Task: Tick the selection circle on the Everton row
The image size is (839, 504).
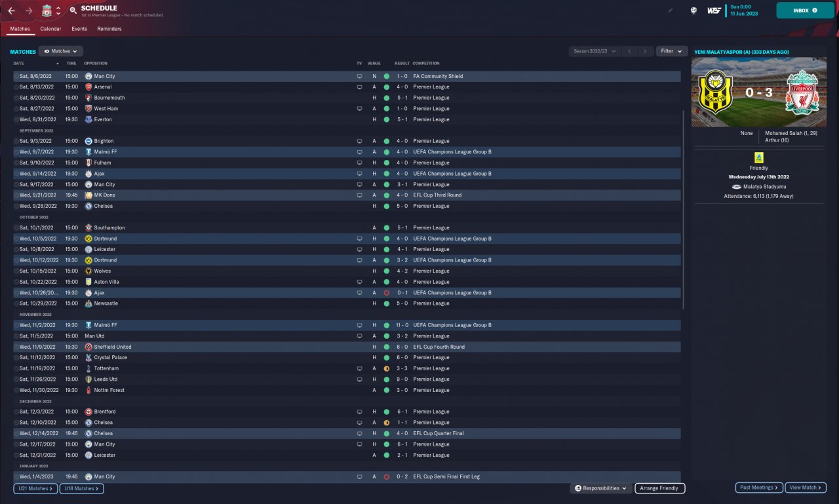Action: (x=16, y=119)
